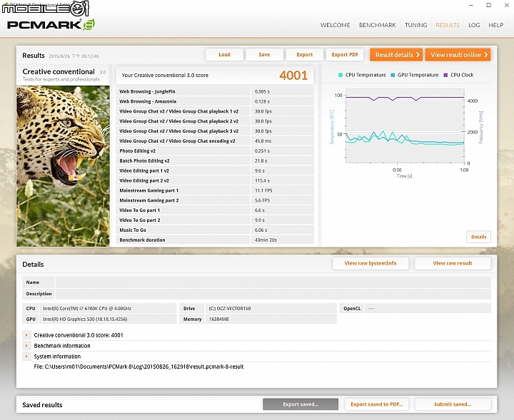This screenshot has height=420, width=514.
Task: Expand Creative conventional 3.0 score section
Action: tap(26, 335)
